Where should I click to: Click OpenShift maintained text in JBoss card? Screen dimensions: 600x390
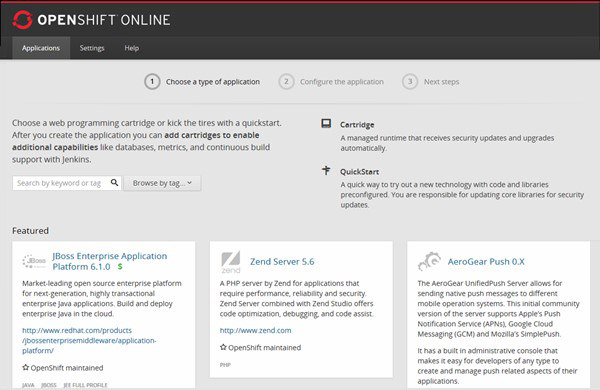tap(67, 368)
